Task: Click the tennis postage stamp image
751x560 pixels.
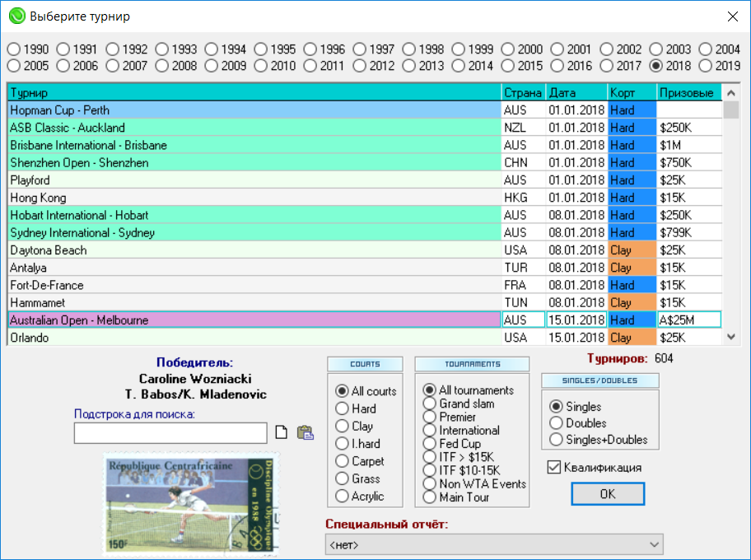Action: point(192,505)
